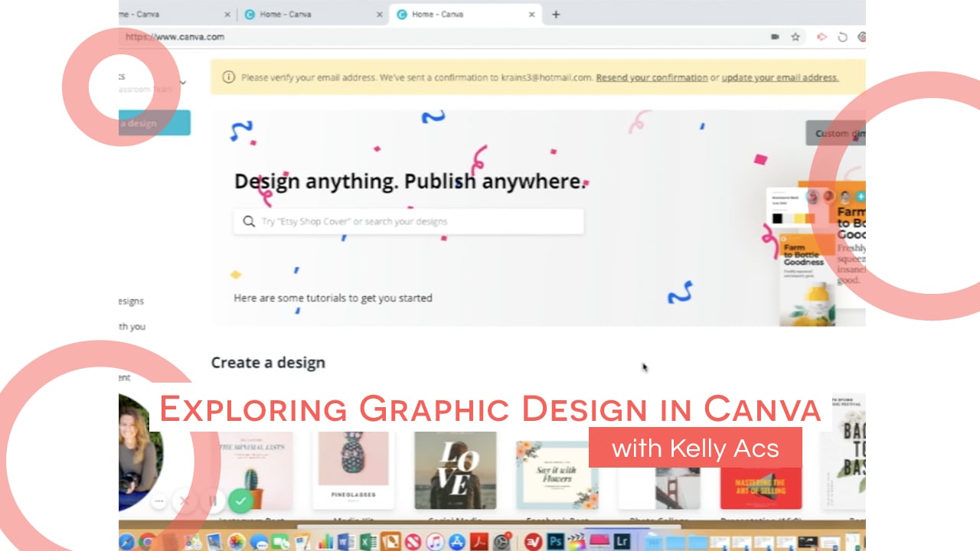Cancel recording with the X button
Viewport: 980px width, 551px height.
click(x=185, y=501)
